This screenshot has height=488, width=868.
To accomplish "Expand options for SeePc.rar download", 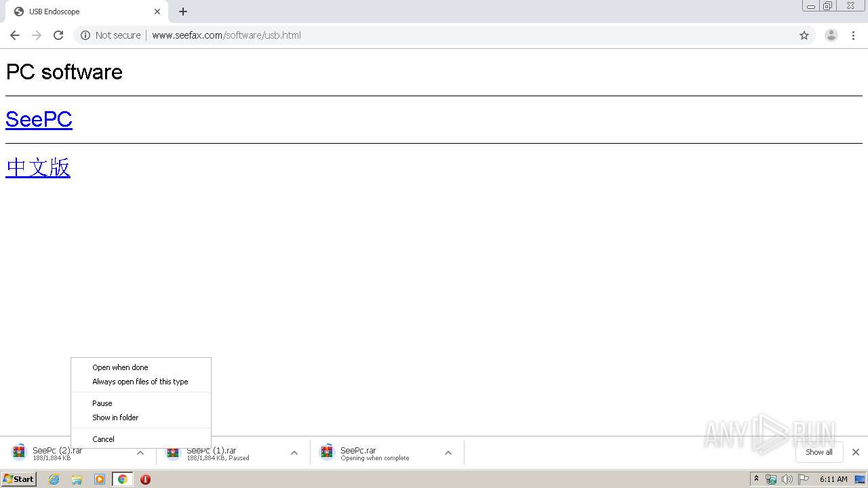I will [x=448, y=453].
